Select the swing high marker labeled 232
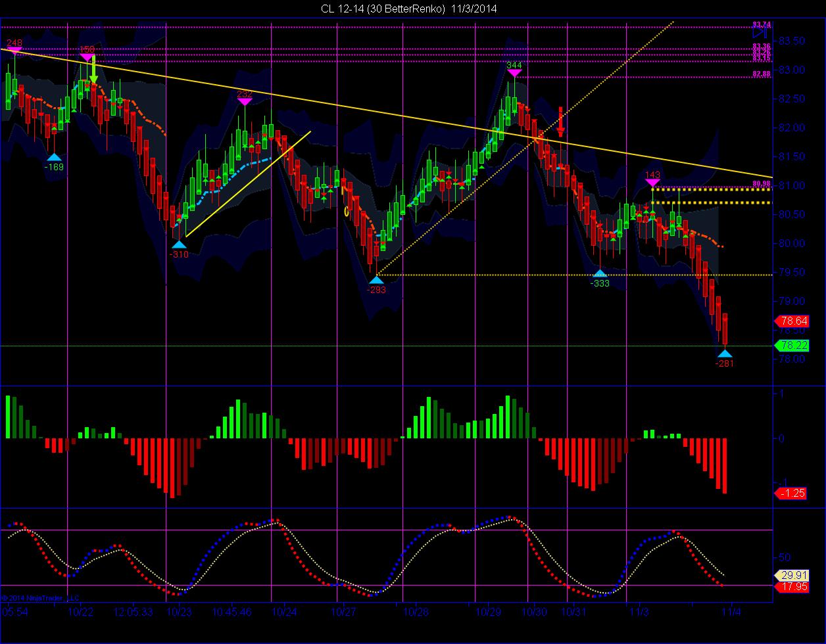The width and height of the screenshot is (826, 644). (x=245, y=101)
